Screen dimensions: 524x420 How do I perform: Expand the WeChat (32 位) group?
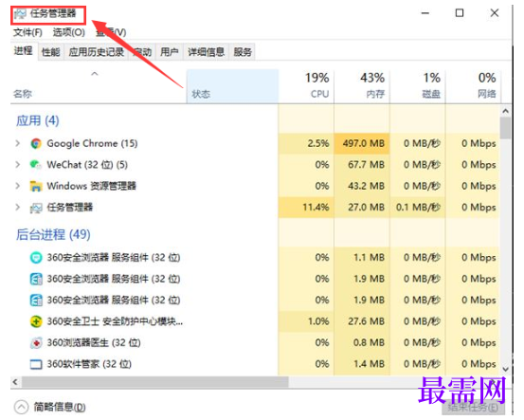click(18, 165)
